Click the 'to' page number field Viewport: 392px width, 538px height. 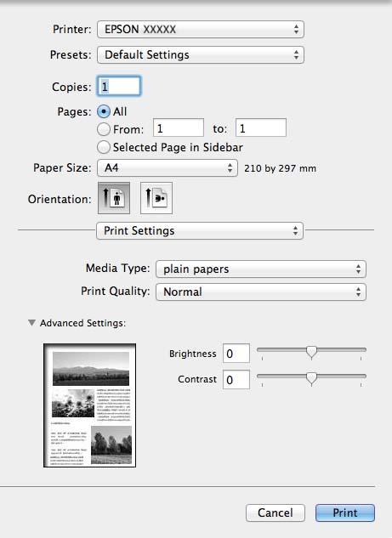261,127
